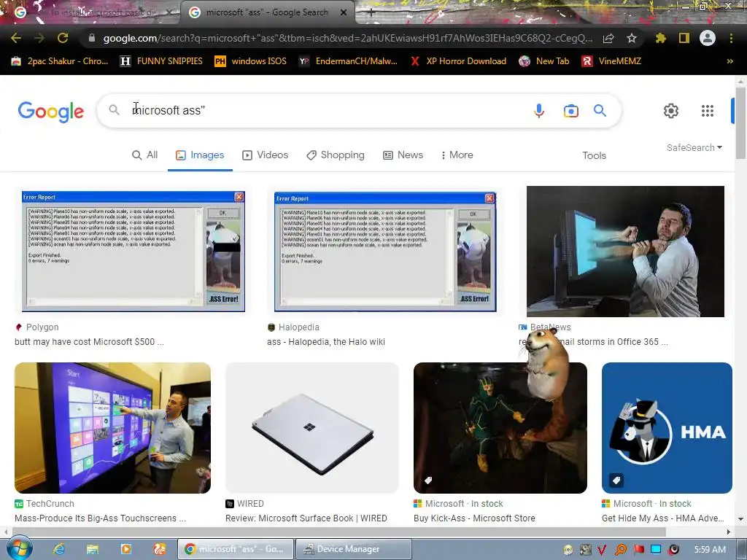Open the FUNNY SNIPPIES bookmark
The width and height of the screenshot is (747, 560).
coord(161,61)
